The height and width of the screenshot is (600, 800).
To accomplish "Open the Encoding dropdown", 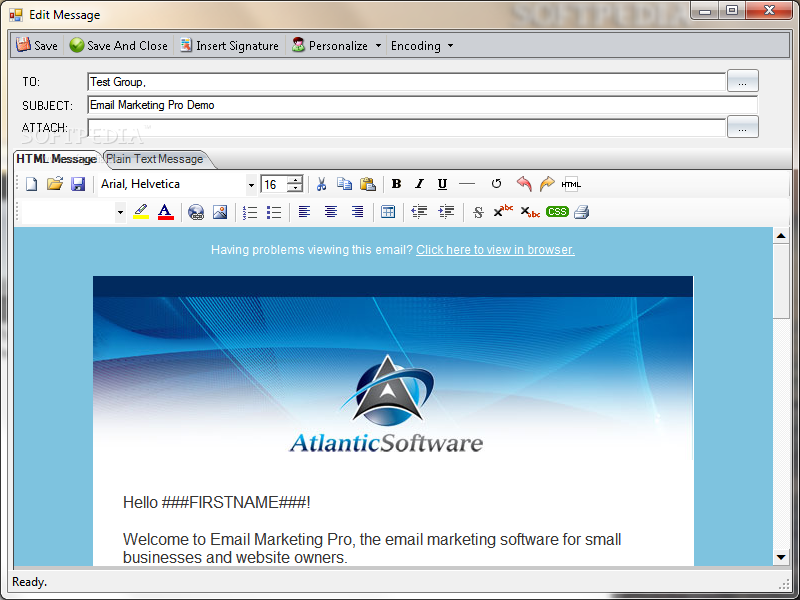I will pos(422,45).
